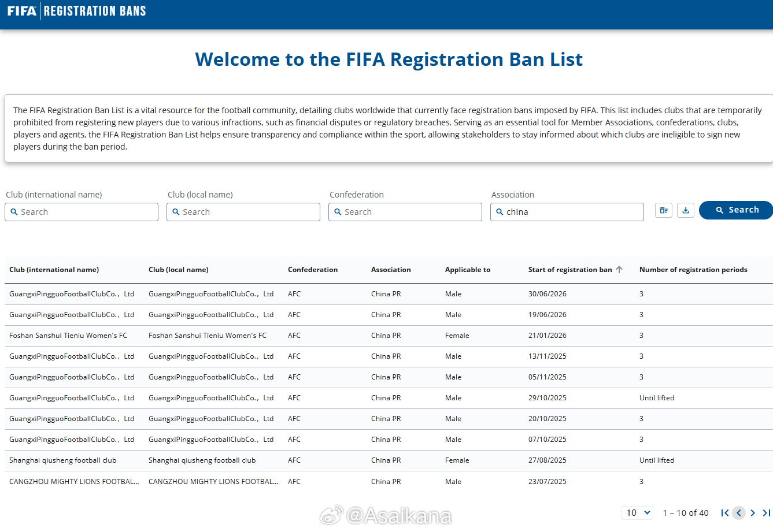The height and width of the screenshot is (532, 773).
Task: Open the rows-per-page dropdown showing 10
Action: [638, 513]
